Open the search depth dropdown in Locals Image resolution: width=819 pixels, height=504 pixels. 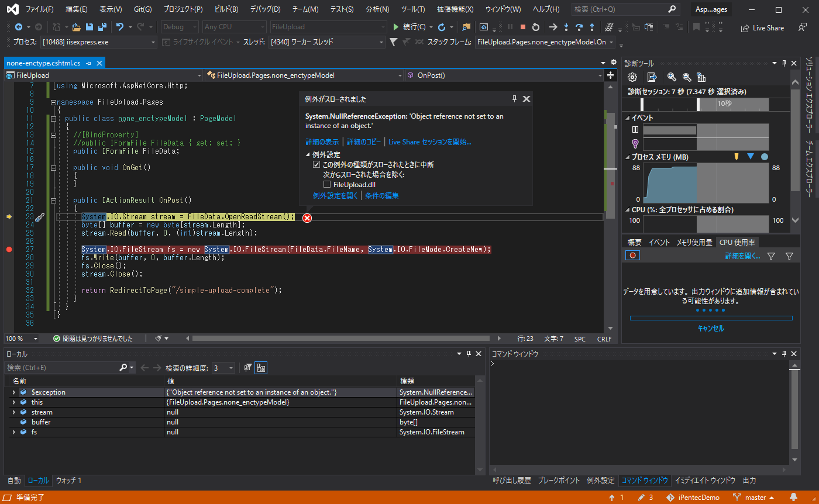tap(231, 368)
